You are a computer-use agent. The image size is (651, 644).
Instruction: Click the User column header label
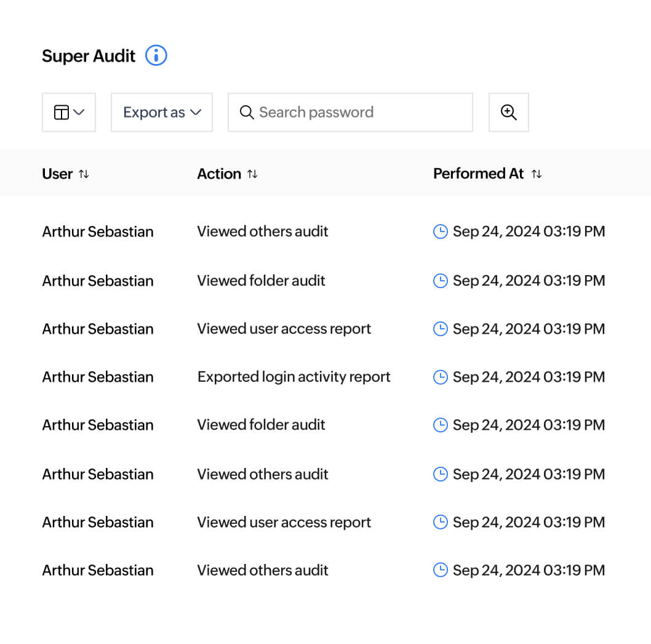pos(57,174)
